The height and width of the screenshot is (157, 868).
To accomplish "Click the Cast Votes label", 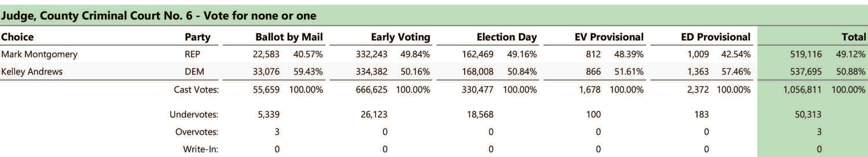I will pyautogui.click(x=196, y=90).
